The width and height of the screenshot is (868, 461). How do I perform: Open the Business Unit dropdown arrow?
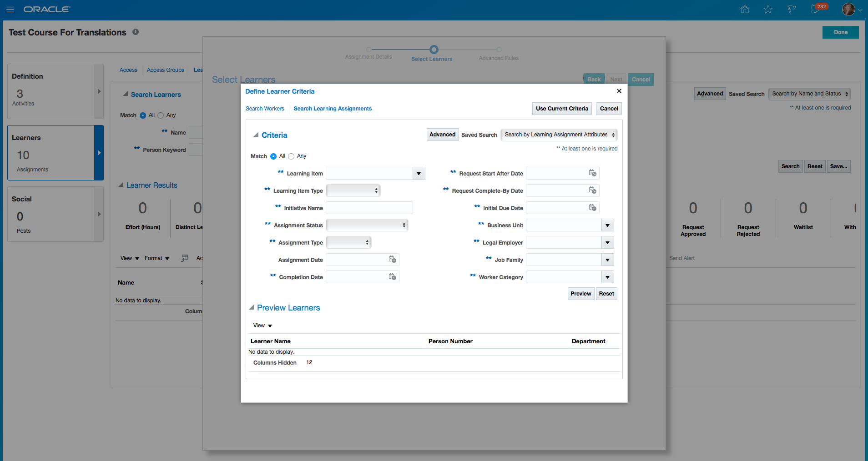tap(608, 225)
